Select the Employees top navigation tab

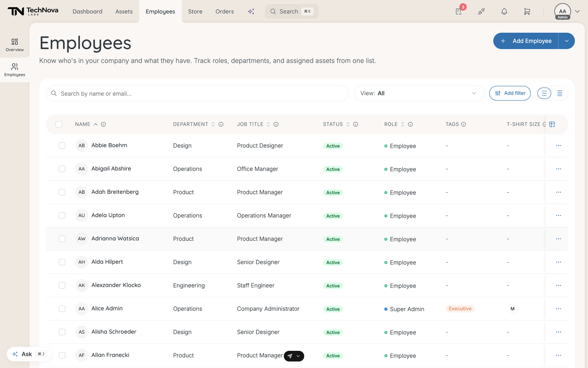(x=160, y=11)
